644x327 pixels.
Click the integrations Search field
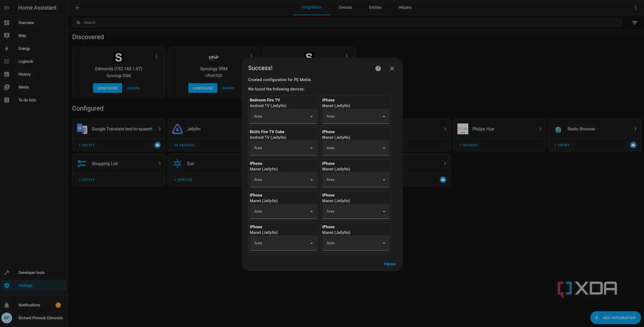point(347,22)
